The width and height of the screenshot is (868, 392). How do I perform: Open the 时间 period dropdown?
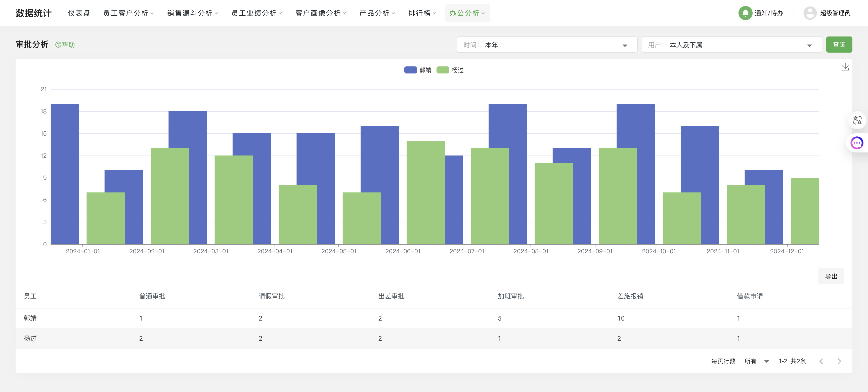coord(547,45)
